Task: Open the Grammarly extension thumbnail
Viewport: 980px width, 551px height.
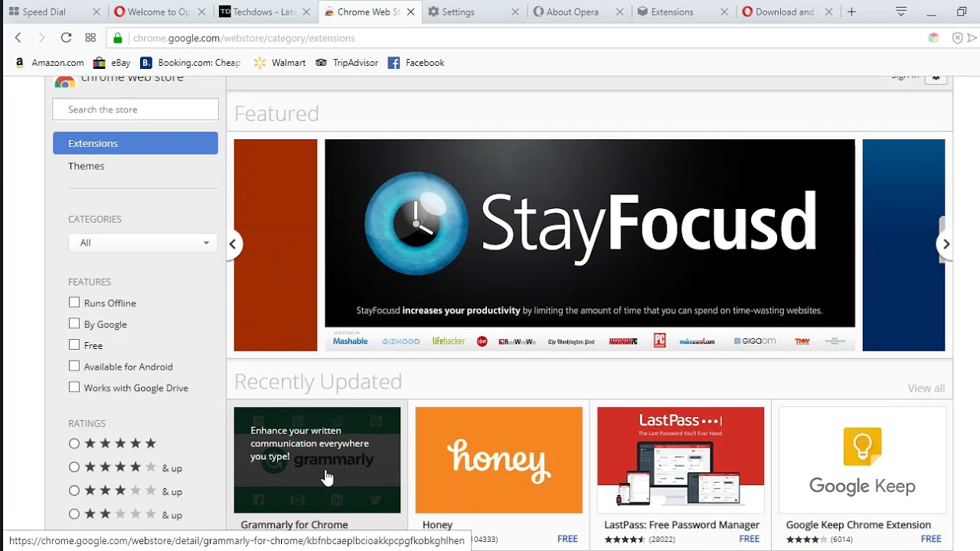Action: point(317,460)
